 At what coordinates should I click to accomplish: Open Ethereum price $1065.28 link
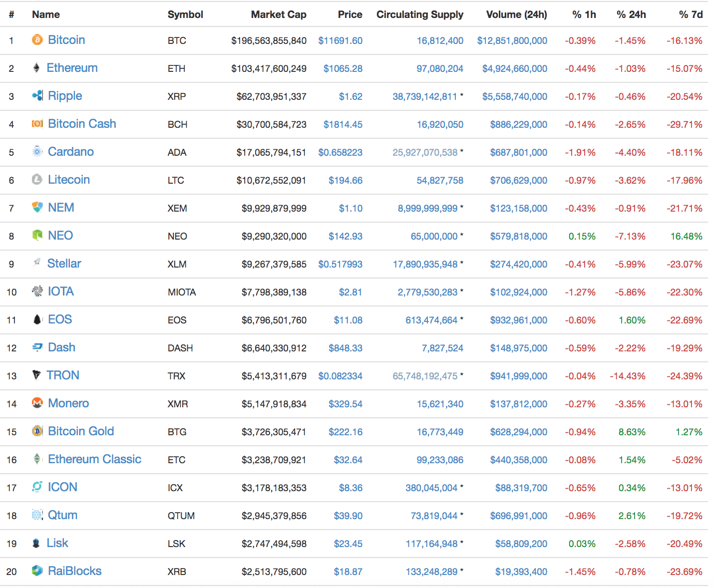coord(343,68)
